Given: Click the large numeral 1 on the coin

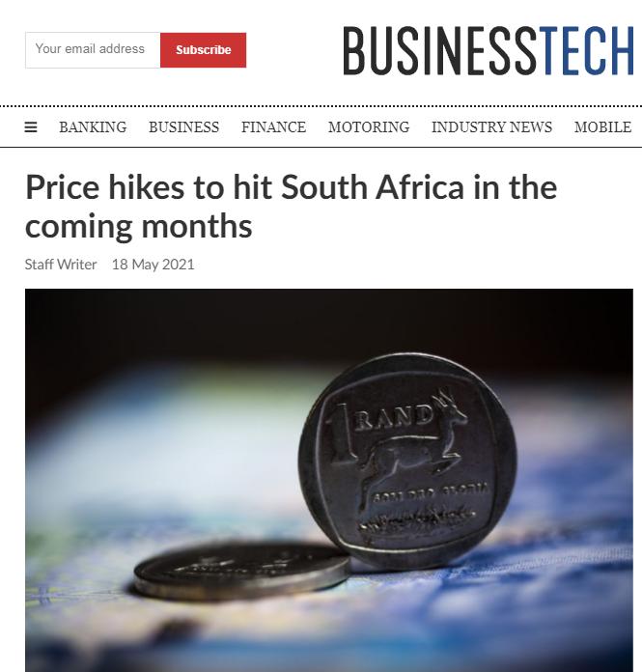Looking at the screenshot, I should click(336, 428).
